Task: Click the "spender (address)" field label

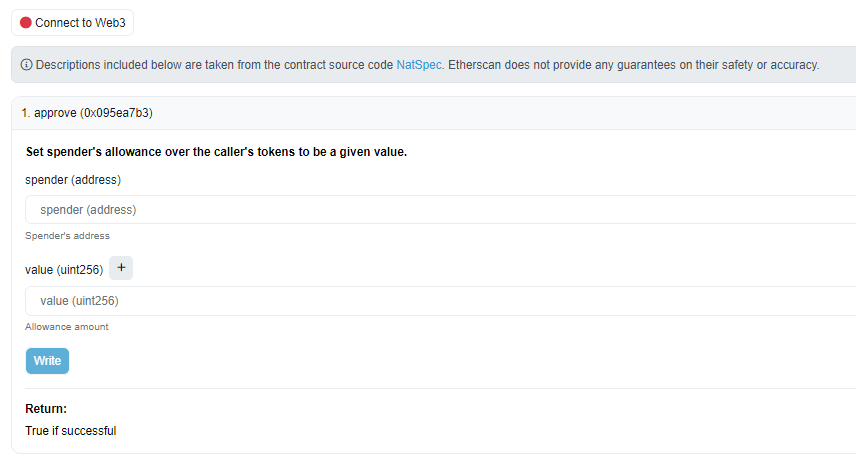Action: pos(73,180)
